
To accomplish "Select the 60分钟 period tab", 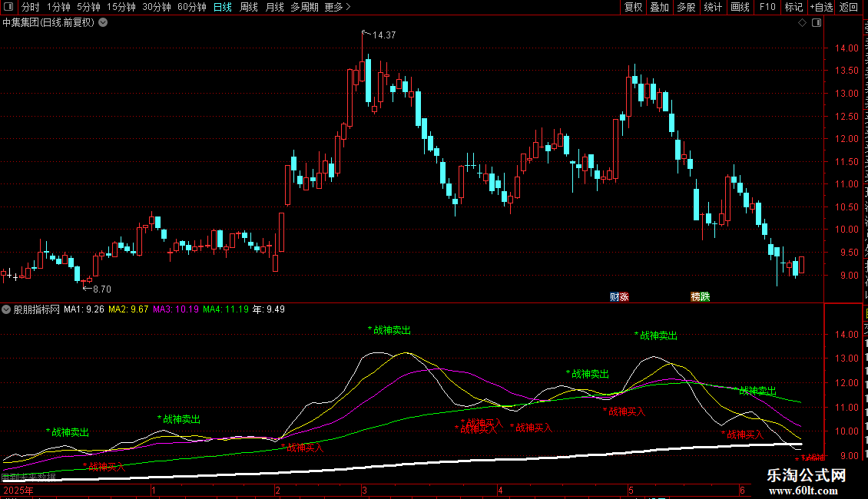I will pos(192,7).
